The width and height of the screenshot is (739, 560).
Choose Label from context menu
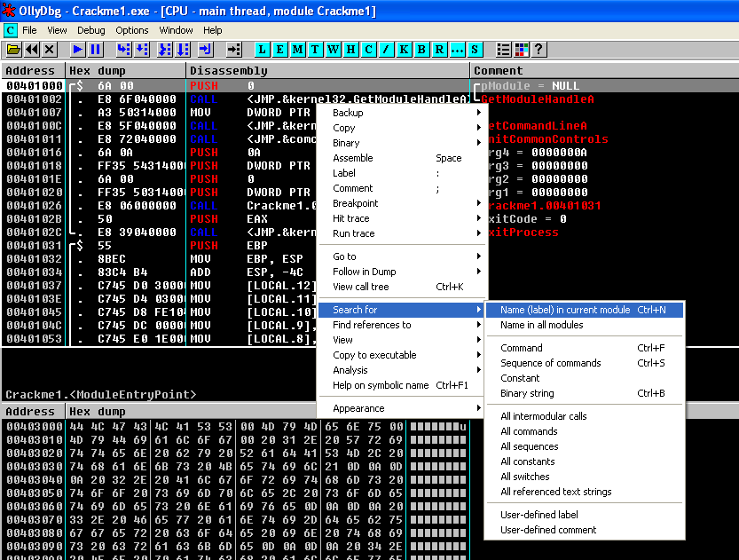pyautogui.click(x=402, y=173)
